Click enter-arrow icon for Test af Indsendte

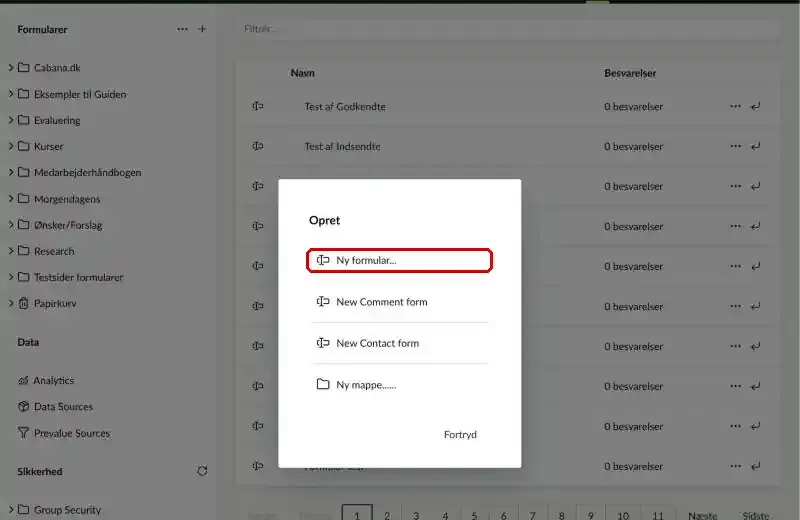click(x=756, y=146)
